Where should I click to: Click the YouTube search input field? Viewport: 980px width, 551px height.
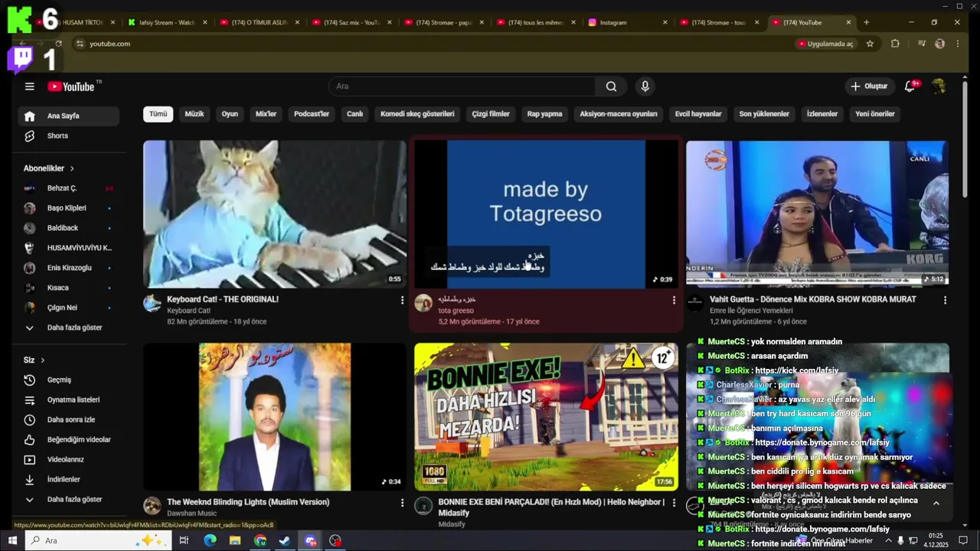click(x=462, y=86)
